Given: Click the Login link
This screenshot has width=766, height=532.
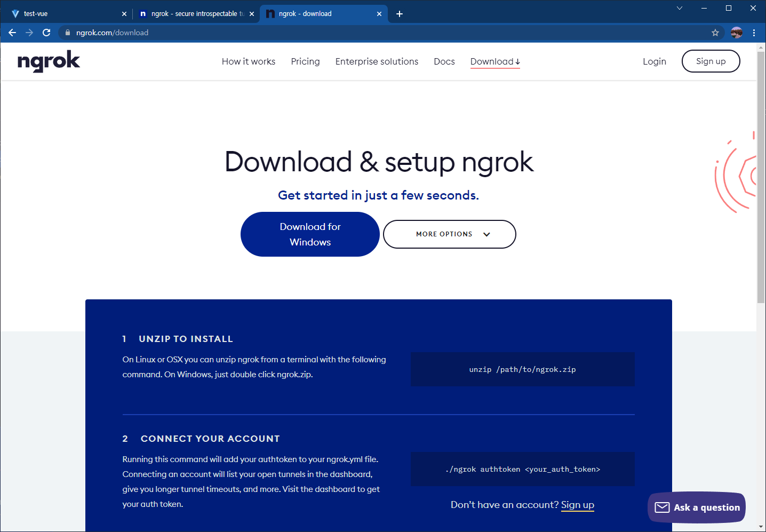Looking at the screenshot, I should click(x=655, y=61).
